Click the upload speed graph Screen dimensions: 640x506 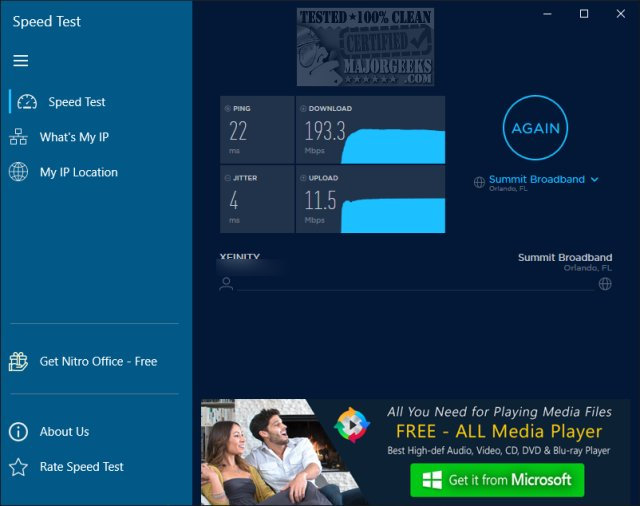click(x=393, y=216)
